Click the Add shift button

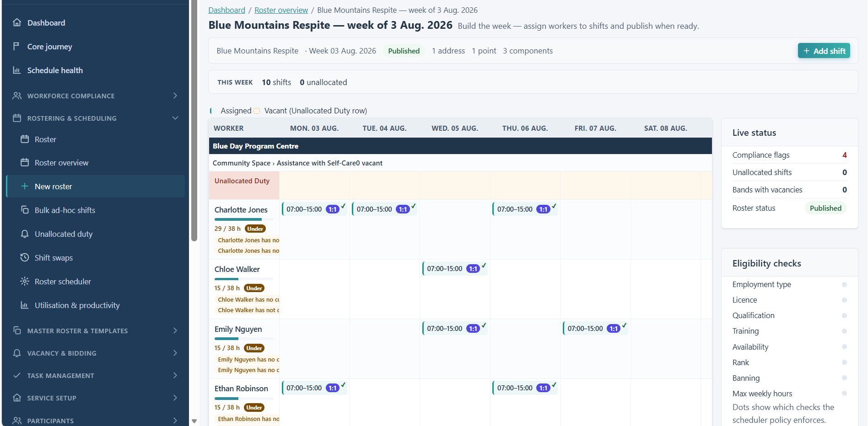pyautogui.click(x=824, y=51)
